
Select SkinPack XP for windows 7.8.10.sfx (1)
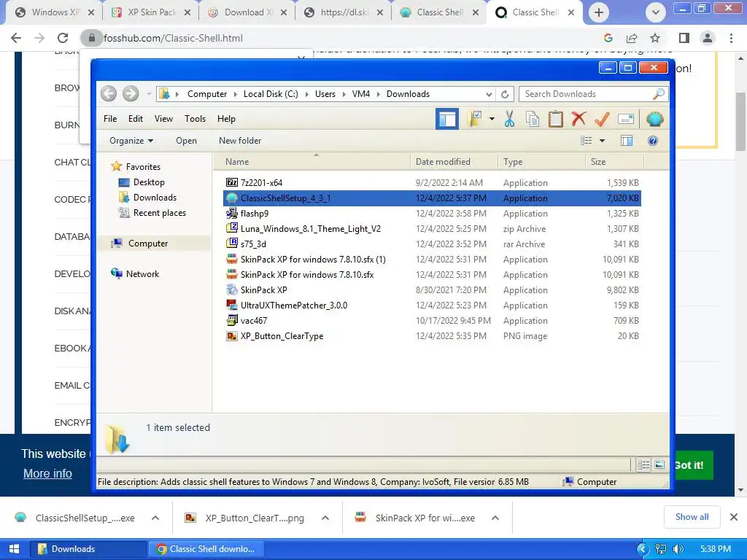432,259
